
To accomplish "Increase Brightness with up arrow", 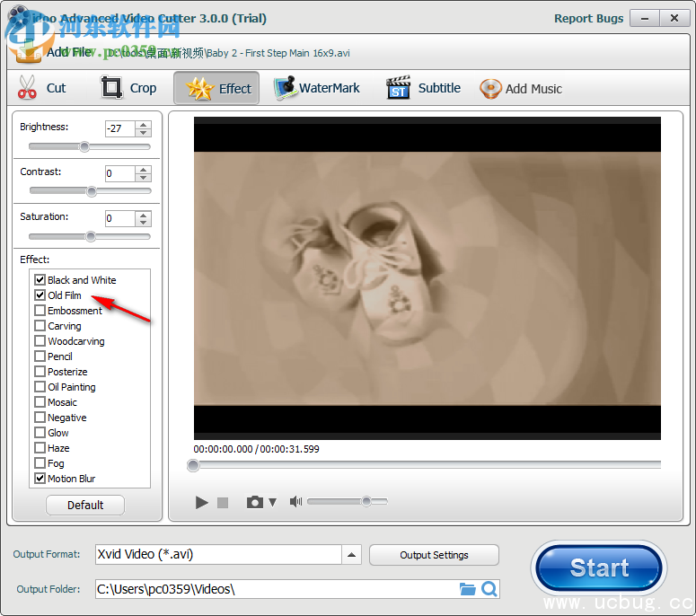I will click(x=143, y=125).
